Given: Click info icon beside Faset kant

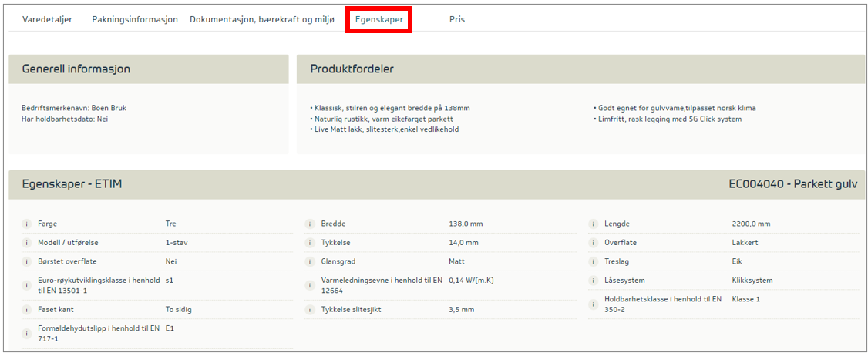Looking at the screenshot, I should pyautogui.click(x=26, y=310).
